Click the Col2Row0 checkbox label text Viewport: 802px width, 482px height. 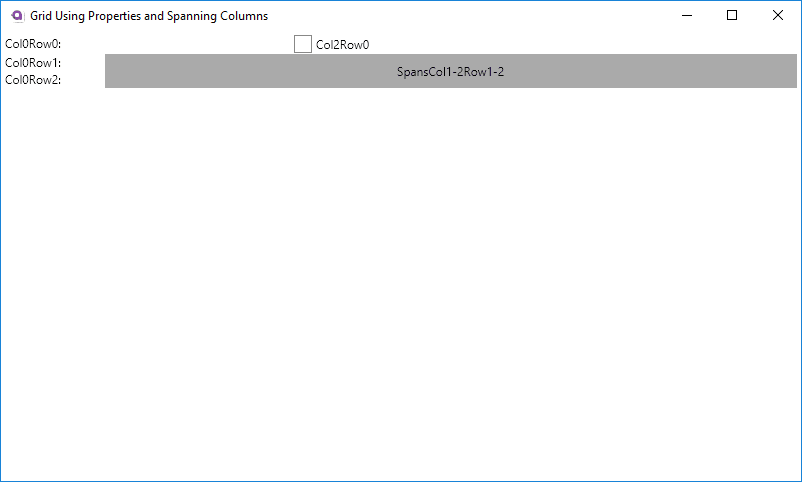point(342,45)
